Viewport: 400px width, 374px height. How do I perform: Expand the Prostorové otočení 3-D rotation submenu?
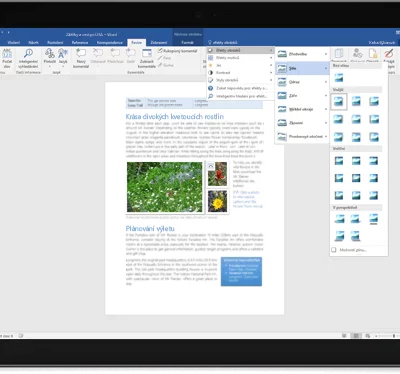[x=302, y=136]
